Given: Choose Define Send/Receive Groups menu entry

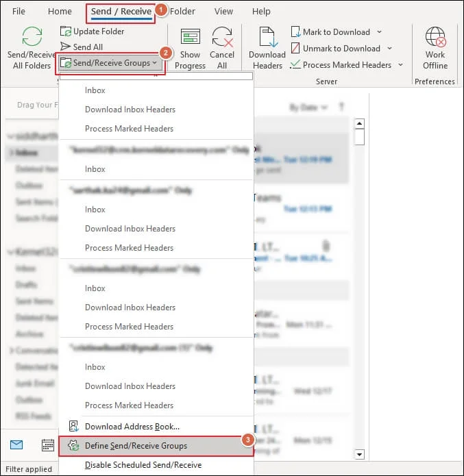Looking at the screenshot, I should coord(156,446).
